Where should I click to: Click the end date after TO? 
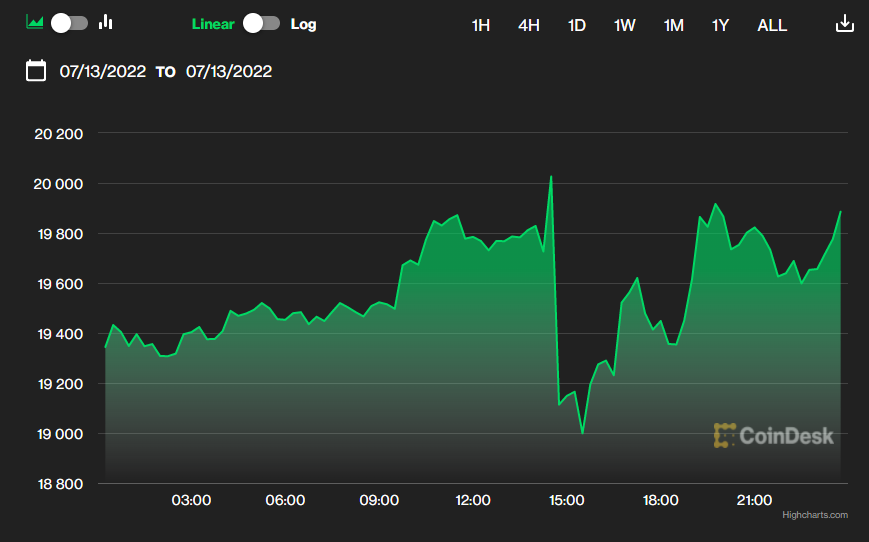point(229,71)
